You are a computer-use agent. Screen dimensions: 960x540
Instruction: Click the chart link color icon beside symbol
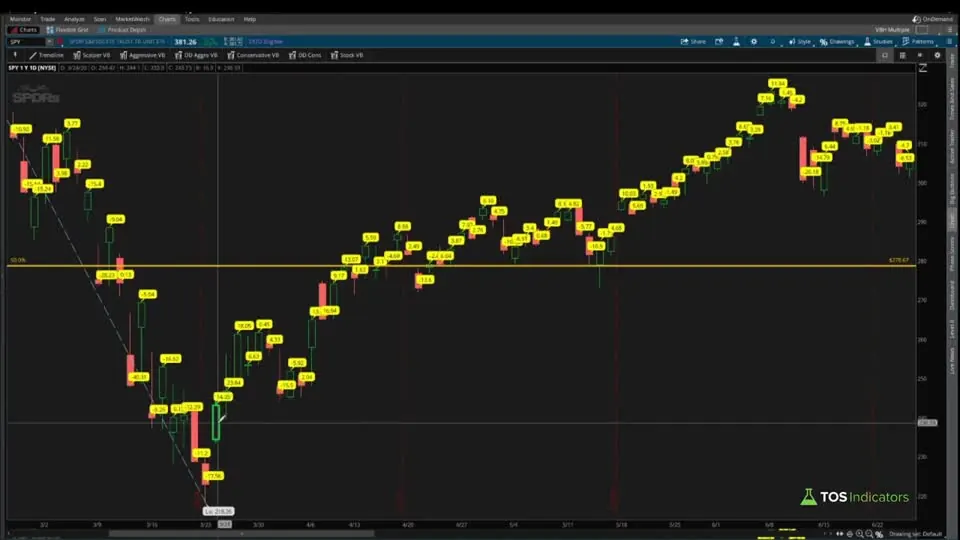point(60,42)
